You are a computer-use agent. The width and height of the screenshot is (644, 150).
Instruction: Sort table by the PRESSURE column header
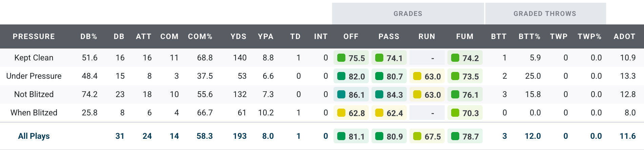coord(34,37)
